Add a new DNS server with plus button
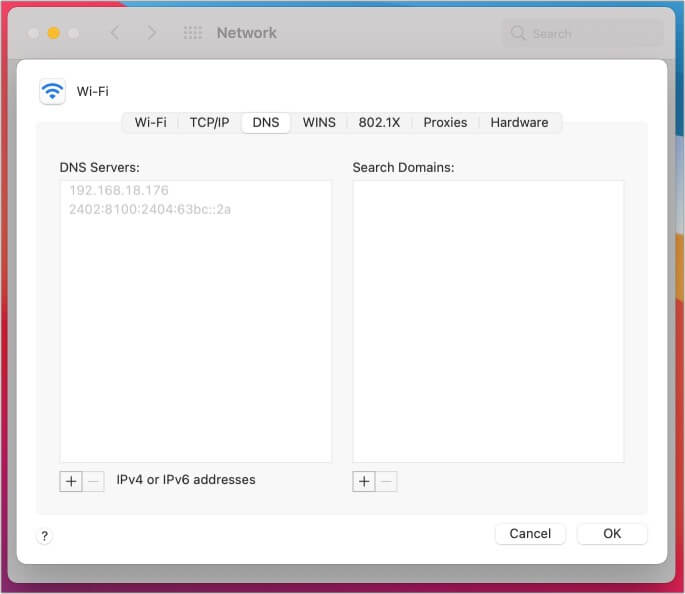Image resolution: width=685 pixels, height=594 pixels. [71, 481]
